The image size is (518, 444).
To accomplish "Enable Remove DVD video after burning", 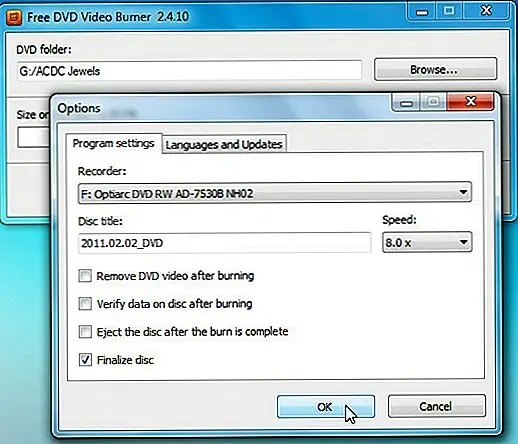I will tap(85, 276).
